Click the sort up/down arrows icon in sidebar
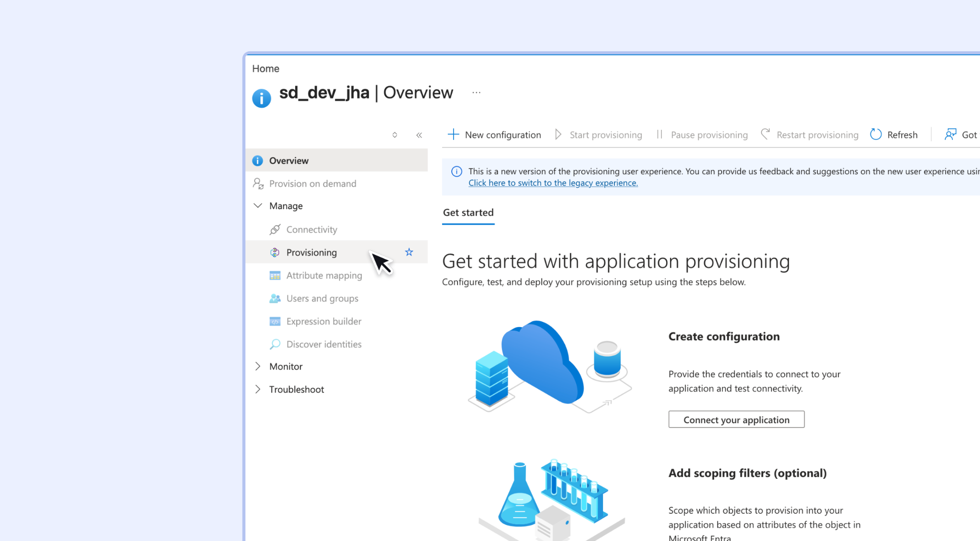The image size is (980, 541). (x=395, y=135)
